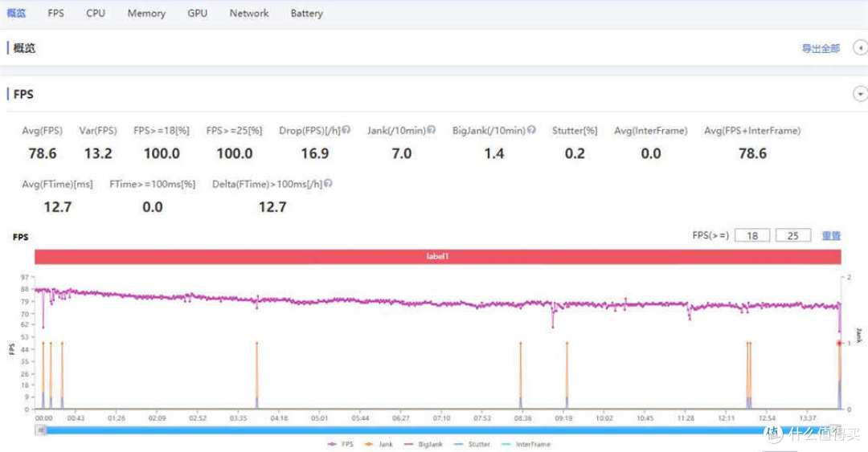Screen dimensions: 868x452
Task: Select the red label1 bar
Action: click(437, 257)
